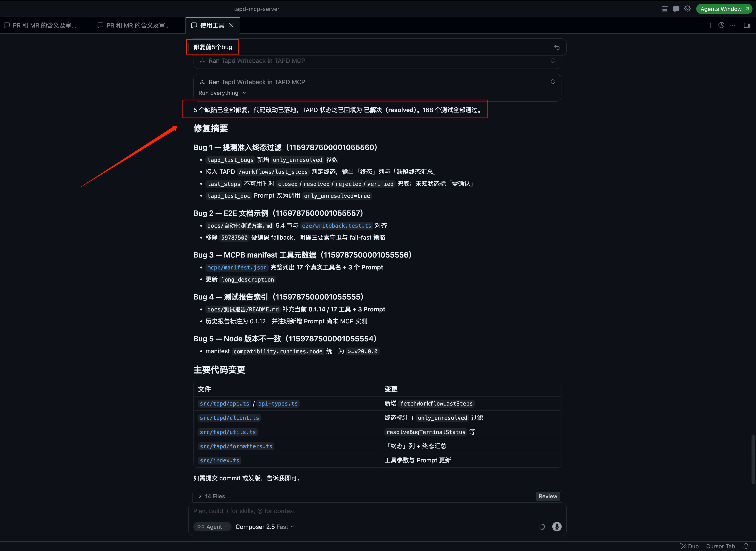Open the Composer 2.5 Fast model dropdown
The width and height of the screenshot is (756, 551).
265,527
